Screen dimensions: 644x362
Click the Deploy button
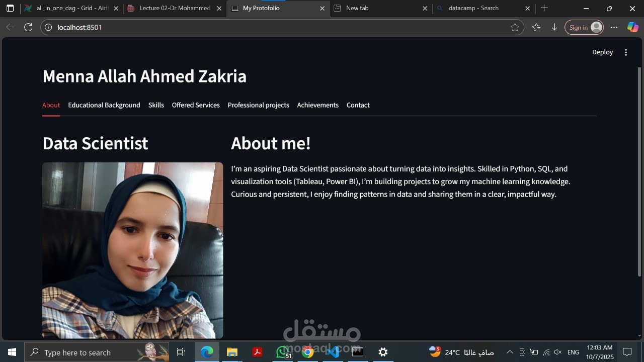(602, 52)
